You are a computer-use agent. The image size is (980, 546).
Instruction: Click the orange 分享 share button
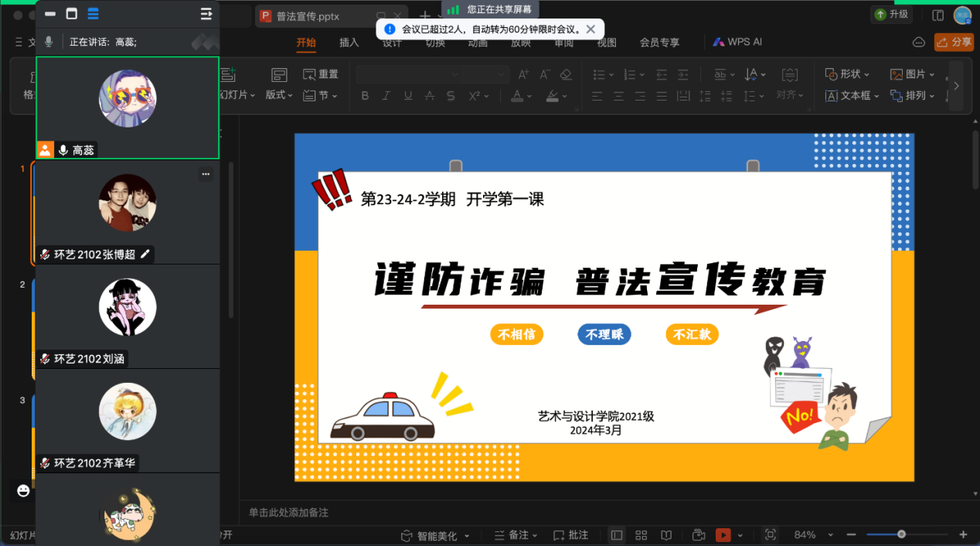coord(954,43)
